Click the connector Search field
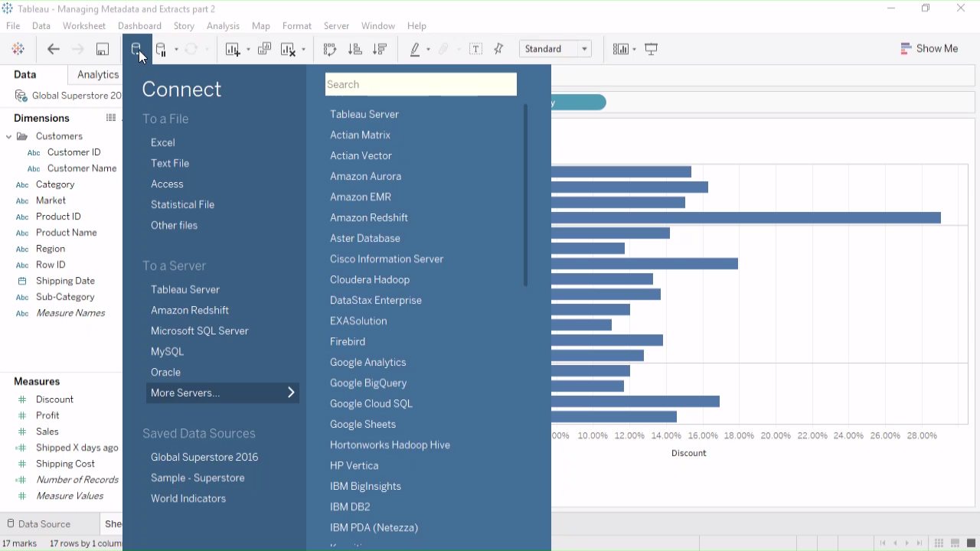The width and height of the screenshot is (980, 551). [x=420, y=84]
